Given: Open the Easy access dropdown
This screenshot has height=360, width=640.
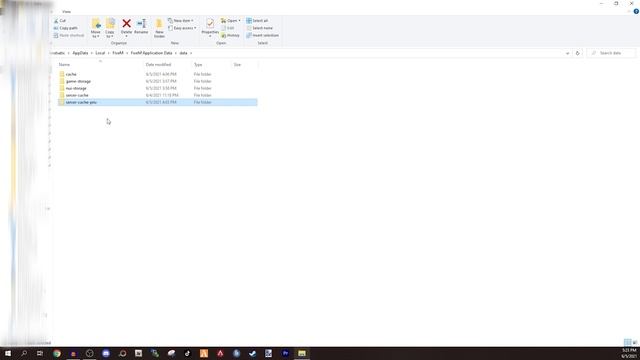Looking at the screenshot, I should click(182, 28).
